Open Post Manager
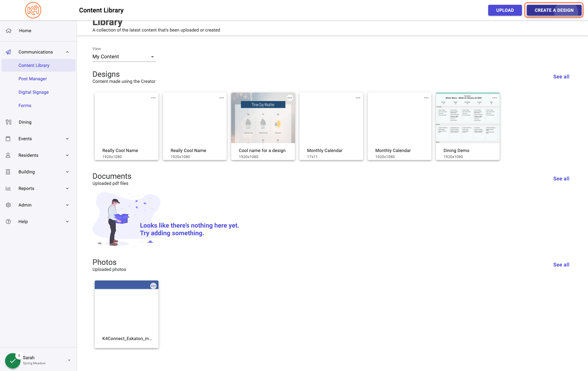Viewport: 588px width, 371px height. coord(33,79)
